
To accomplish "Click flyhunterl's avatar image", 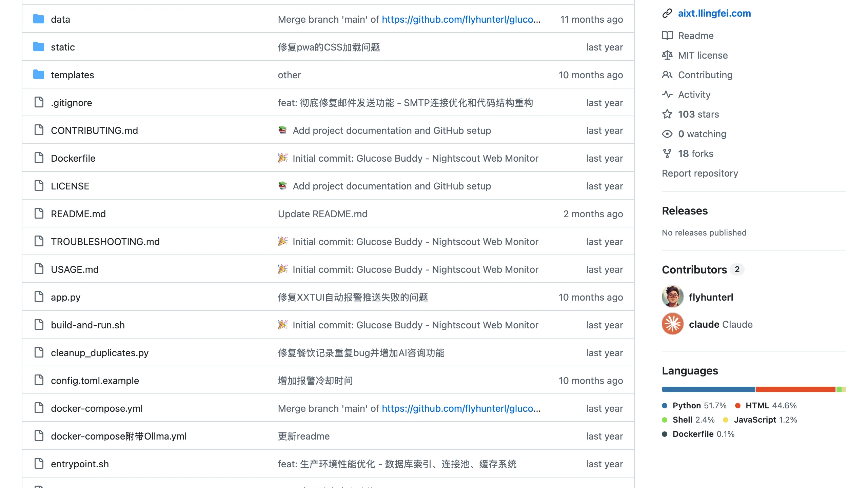I will [673, 297].
